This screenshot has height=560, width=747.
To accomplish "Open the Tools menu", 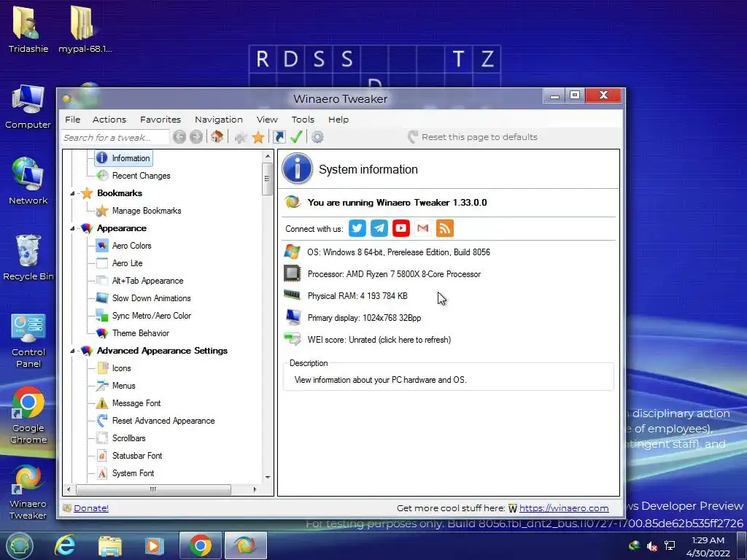I will point(303,120).
